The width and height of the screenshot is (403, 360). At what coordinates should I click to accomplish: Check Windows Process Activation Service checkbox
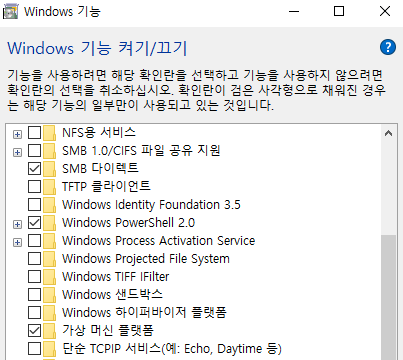(x=34, y=241)
